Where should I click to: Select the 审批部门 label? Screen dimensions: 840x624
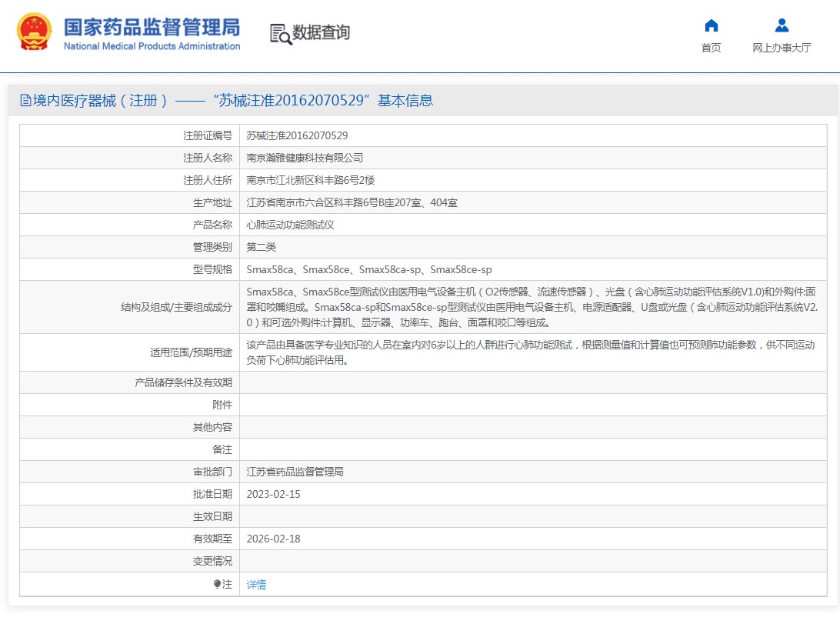point(212,472)
